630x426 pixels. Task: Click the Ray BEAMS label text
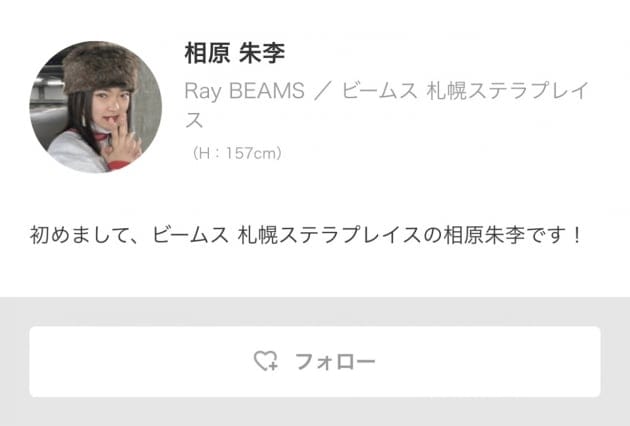244,91
